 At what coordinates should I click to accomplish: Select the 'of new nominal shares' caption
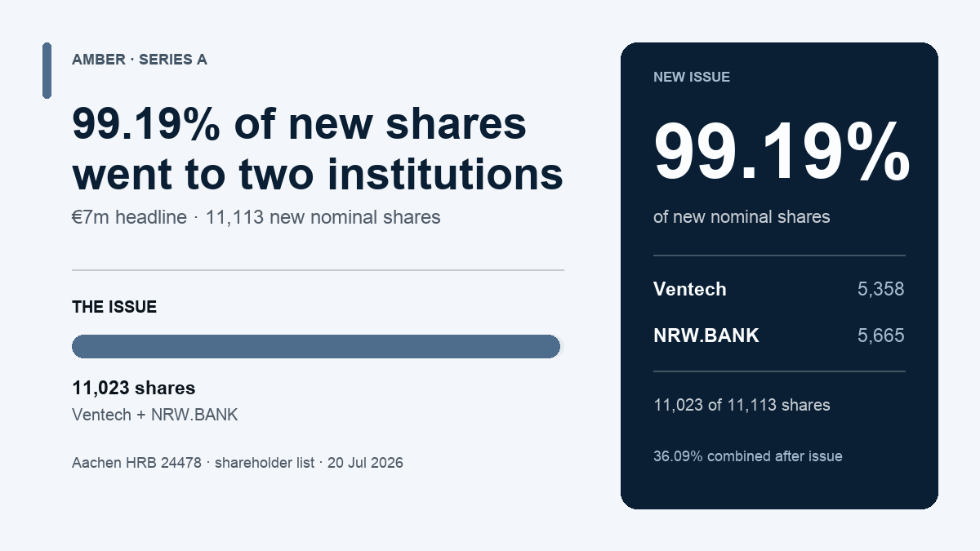point(742,217)
